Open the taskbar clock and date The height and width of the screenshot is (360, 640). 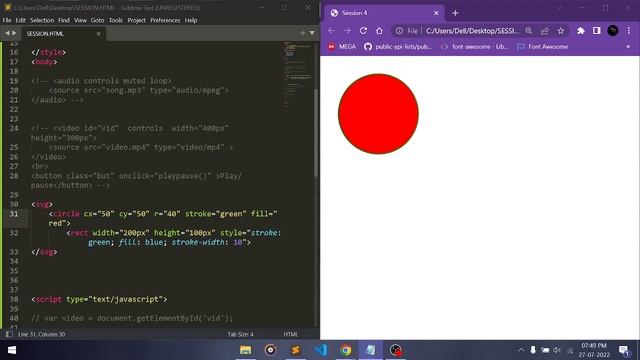click(x=594, y=350)
